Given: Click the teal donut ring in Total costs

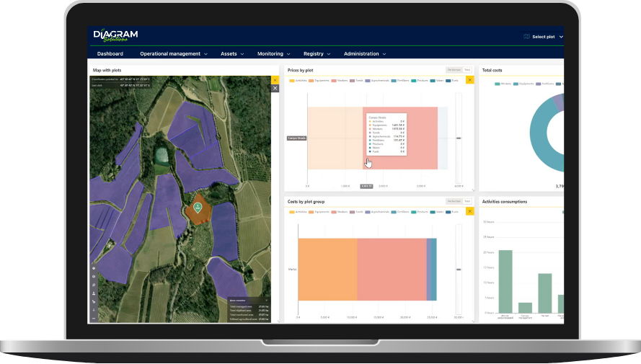Looking at the screenshot, I should (538, 133).
